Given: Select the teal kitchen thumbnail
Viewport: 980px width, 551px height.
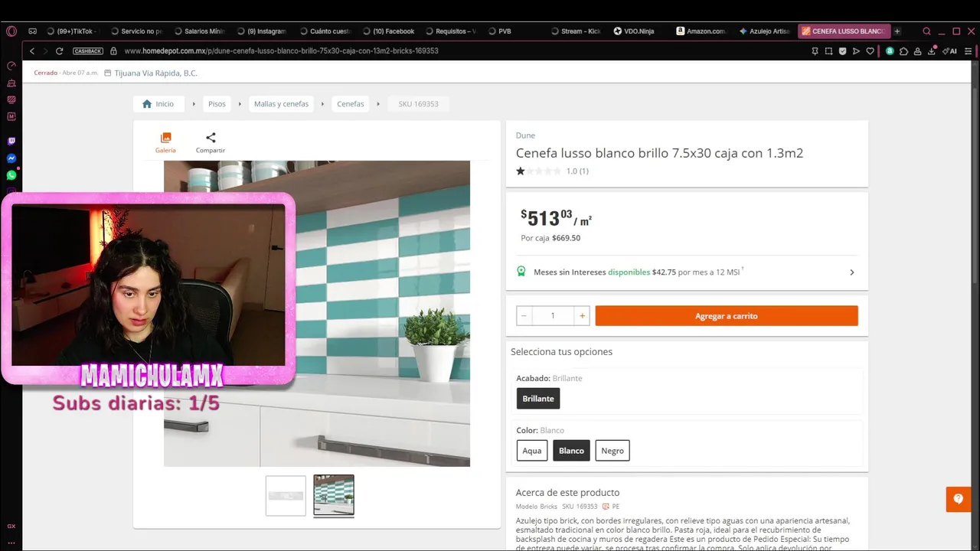Looking at the screenshot, I should pos(334,495).
